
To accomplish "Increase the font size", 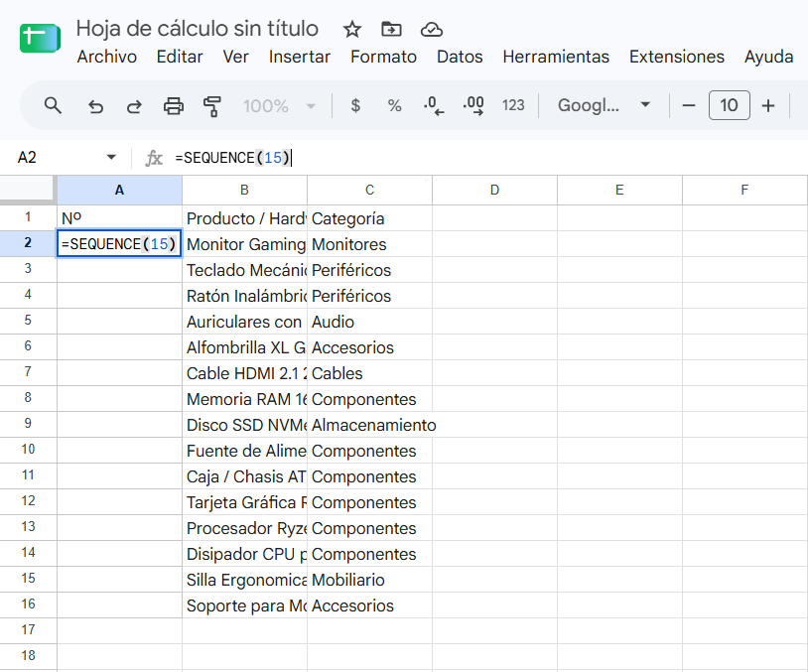I will (x=768, y=105).
